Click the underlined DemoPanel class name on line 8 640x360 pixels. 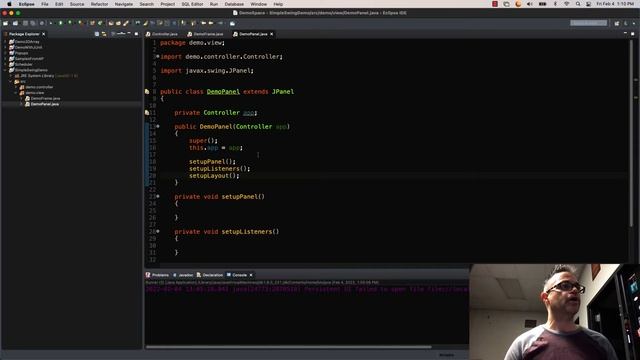pyautogui.click(x=223, y=91)
